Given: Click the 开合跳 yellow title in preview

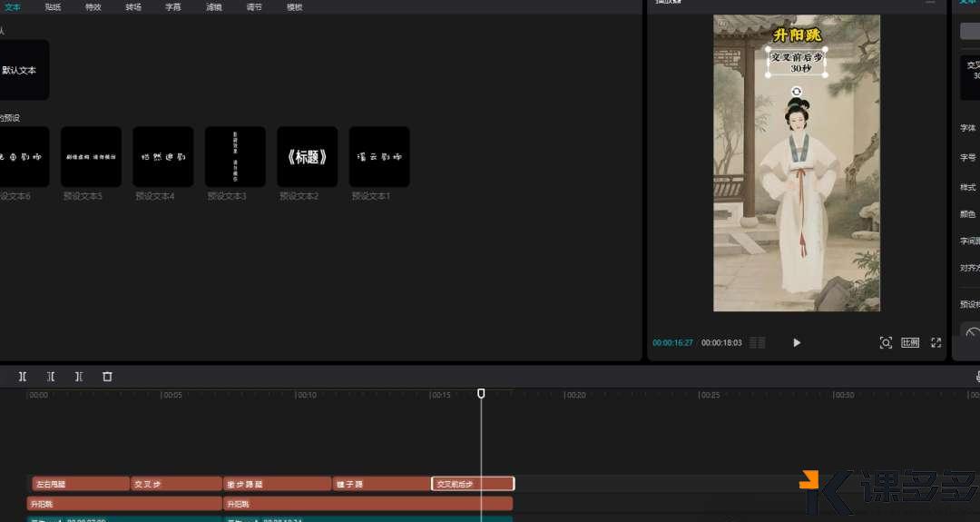Looking at the screenshot, I should (x=797, y=34).
